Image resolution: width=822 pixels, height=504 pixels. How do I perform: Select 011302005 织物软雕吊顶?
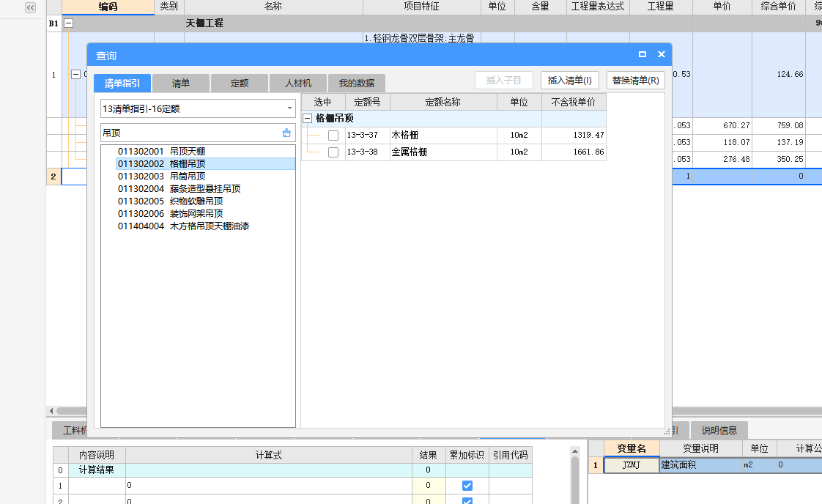[x=171, y=201]
